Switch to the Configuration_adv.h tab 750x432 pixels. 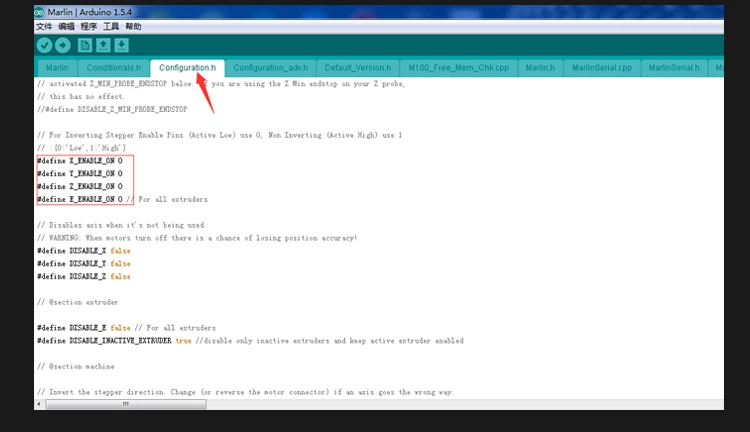(x=271, y=68)
